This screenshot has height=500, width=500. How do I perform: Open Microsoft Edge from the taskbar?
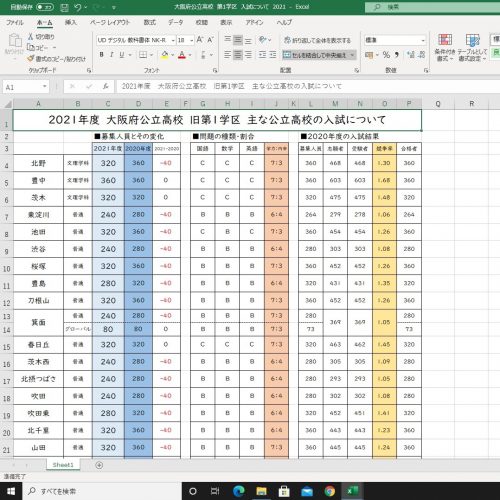tap(239, 491)
